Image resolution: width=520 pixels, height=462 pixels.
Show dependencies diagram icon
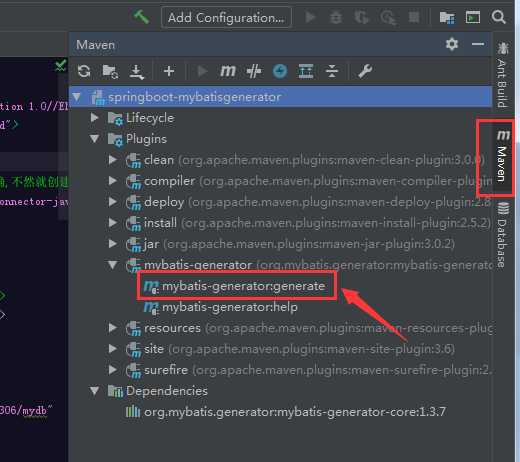[306, 71]
